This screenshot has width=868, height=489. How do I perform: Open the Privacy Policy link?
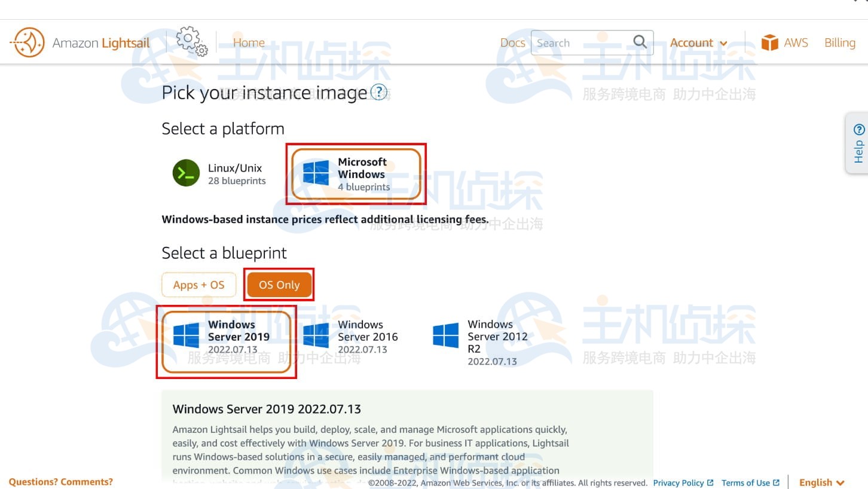(678, 482)
